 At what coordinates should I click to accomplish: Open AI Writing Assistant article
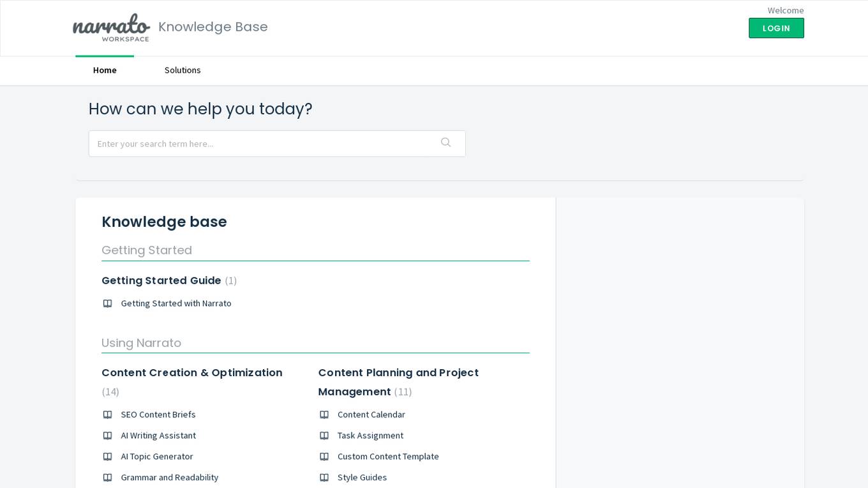(158, 436)
